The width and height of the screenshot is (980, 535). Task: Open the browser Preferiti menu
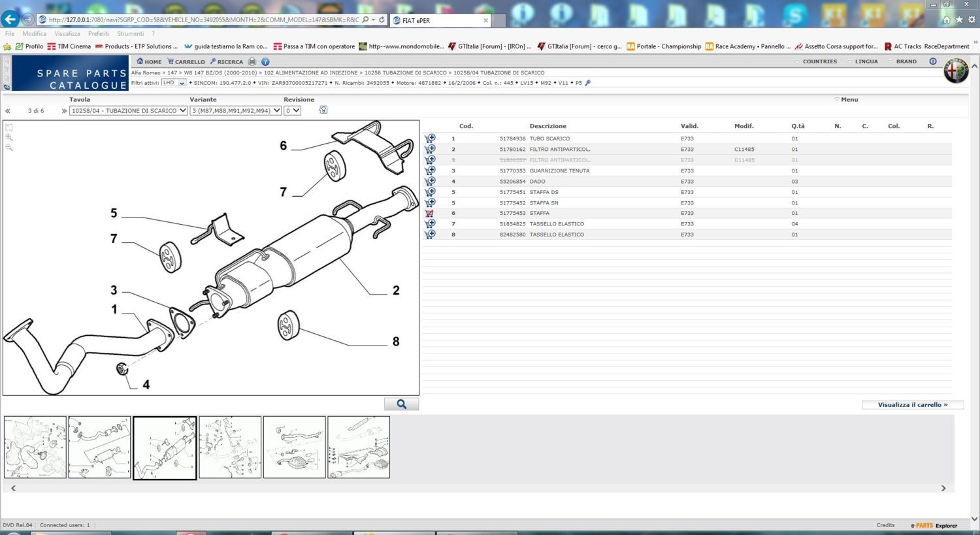pyautogui.click(x=99, y=33)
